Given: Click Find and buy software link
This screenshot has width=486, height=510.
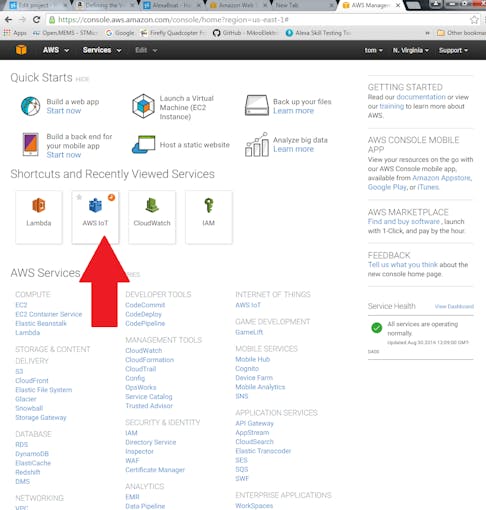Looking at the screenshot, I should 404,222.
